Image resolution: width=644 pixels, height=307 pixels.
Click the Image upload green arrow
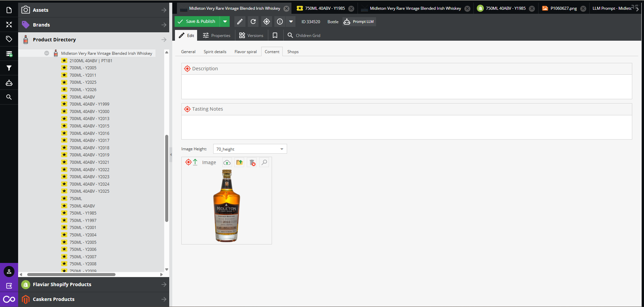click(195, 162)
